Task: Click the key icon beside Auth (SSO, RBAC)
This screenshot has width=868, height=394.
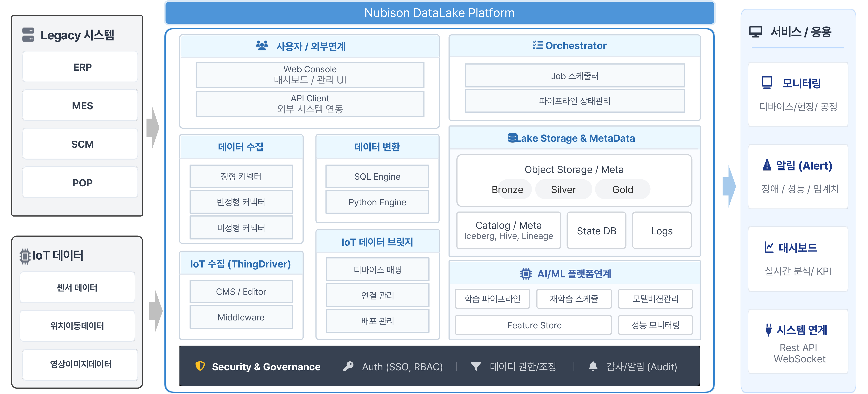Action: pos(348,366)
